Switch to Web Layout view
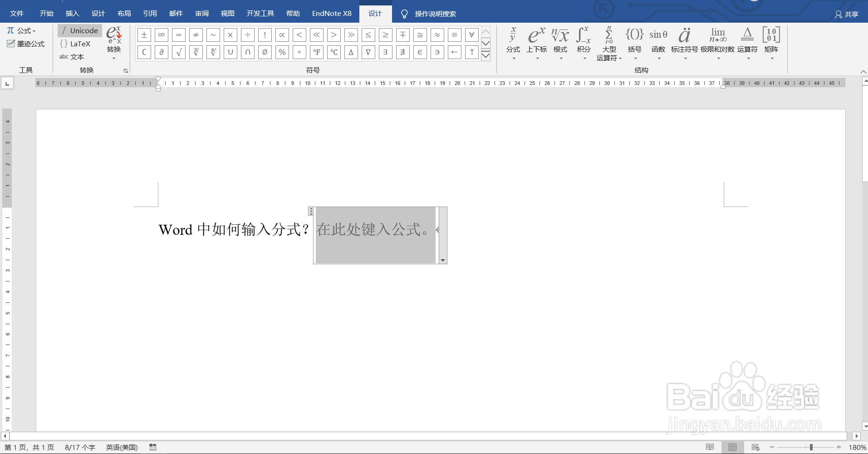Viewport: 868px width, 454px height. (755, 447)
